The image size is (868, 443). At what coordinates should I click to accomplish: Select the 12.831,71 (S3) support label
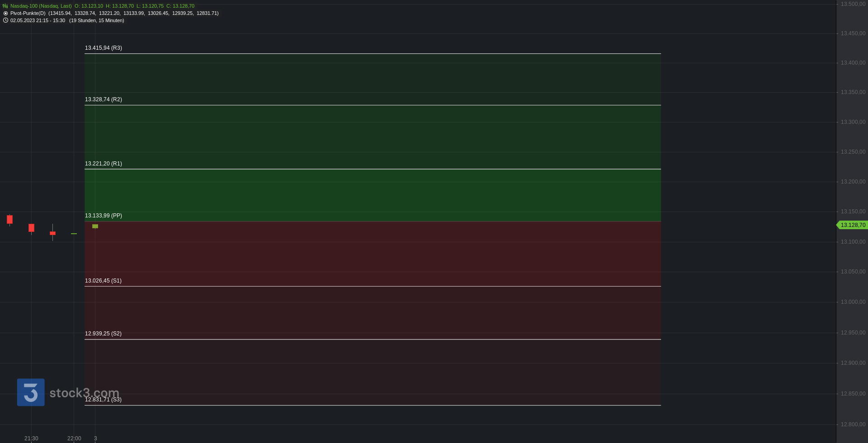[x=103, y=400]
